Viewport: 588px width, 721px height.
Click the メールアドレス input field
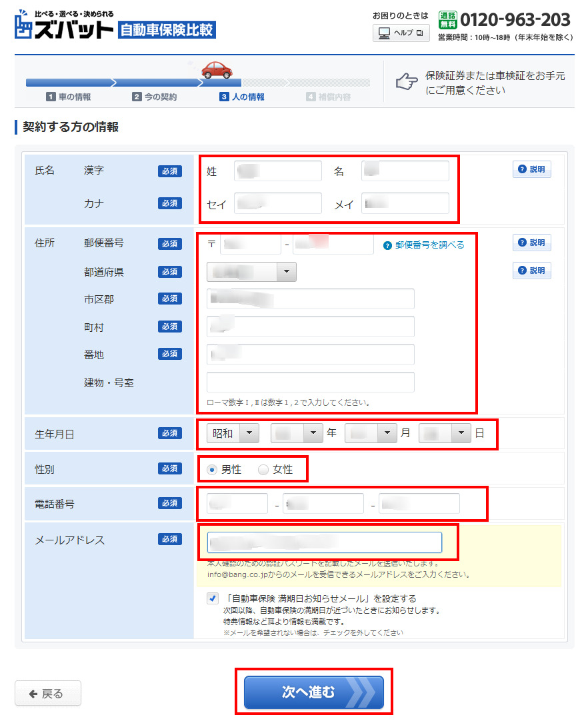324,542
